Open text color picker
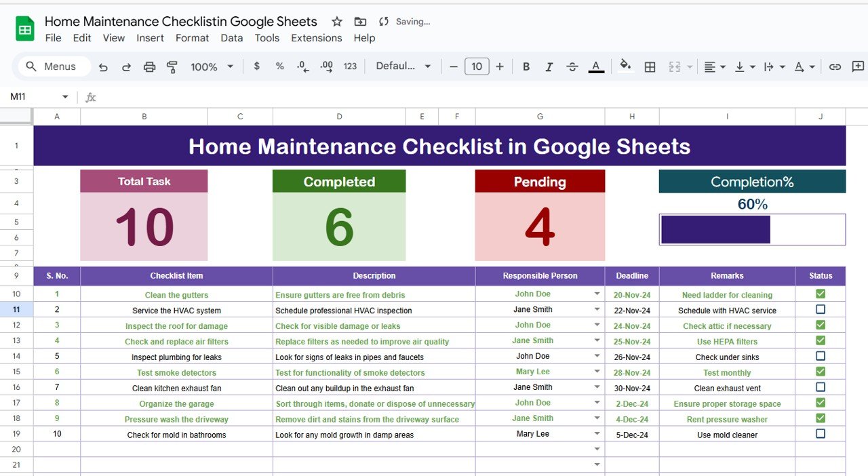 click(x=596, y=66)
